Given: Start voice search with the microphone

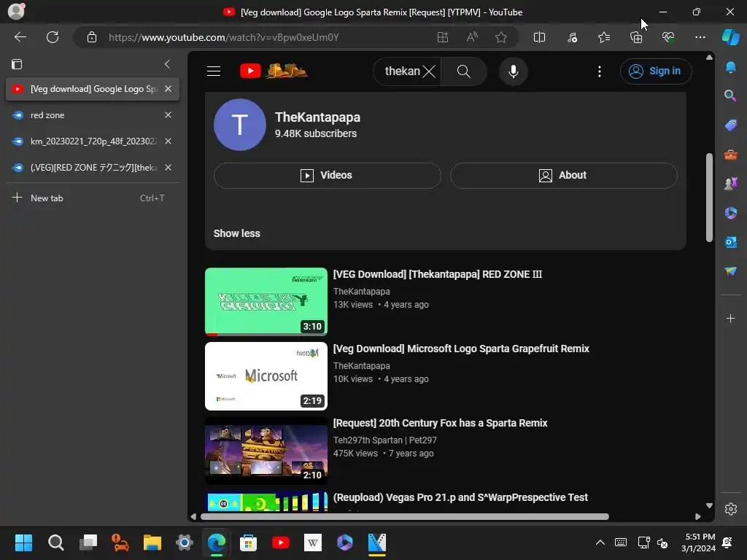Looking at the screenshot, I should coord(513,71).
